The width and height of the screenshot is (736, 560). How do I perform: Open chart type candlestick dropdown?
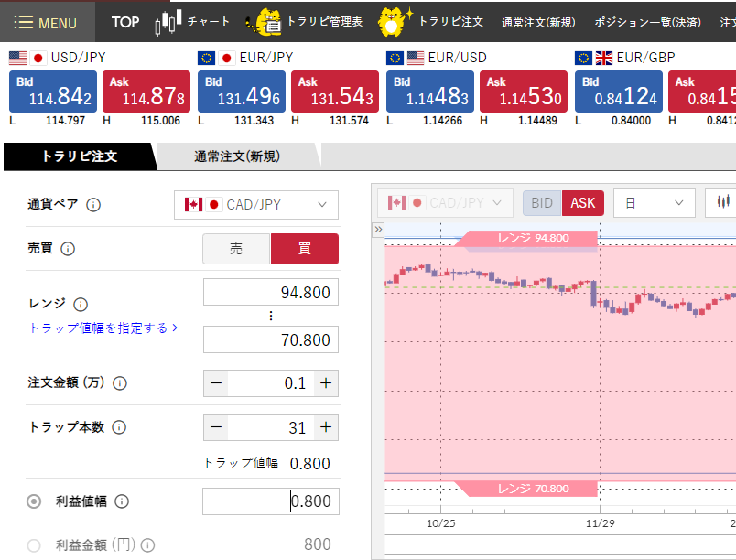[x=723, y=203]
